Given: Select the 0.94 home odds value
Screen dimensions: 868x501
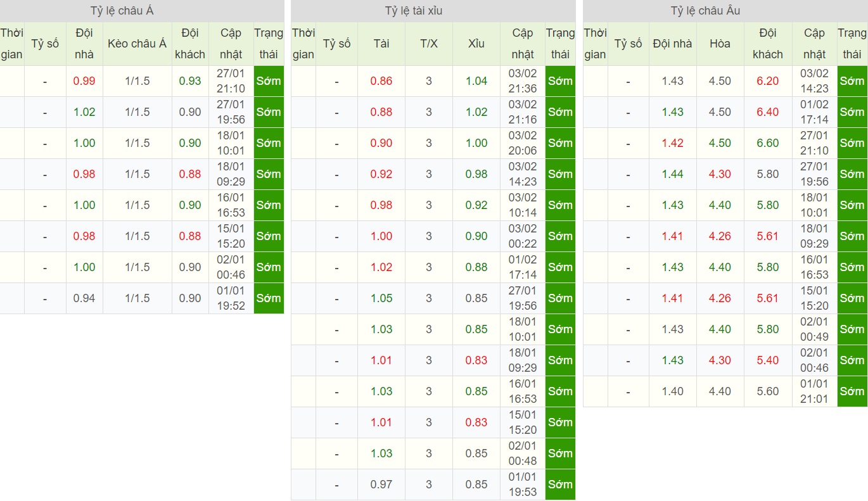Looking at the screenshot, I should [x=84, y=298].
